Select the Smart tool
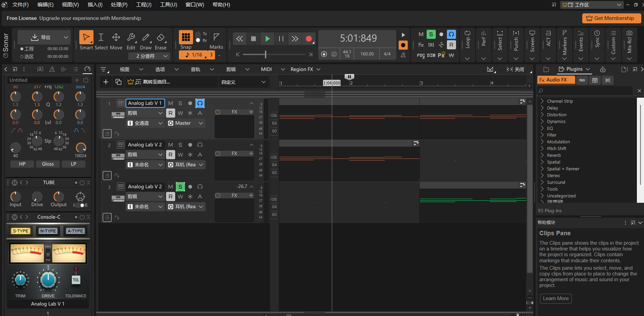This screenshot has width=644, height=316. point(86,38)
